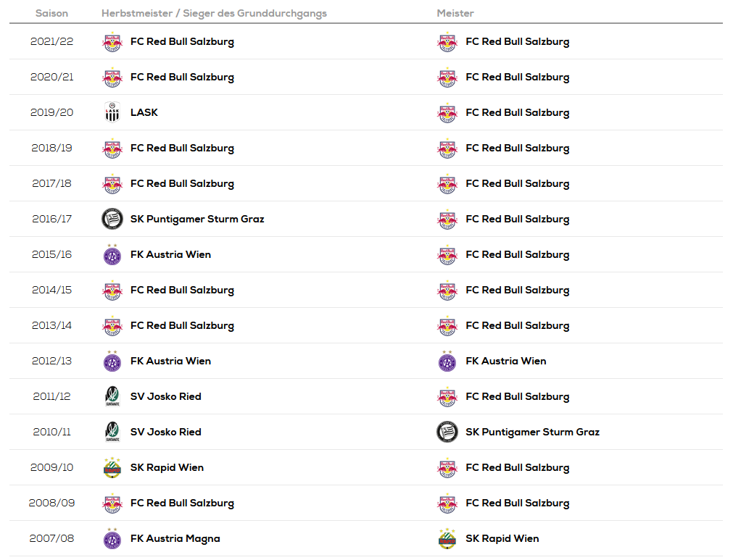Open SK Rapid Wien link in 2009/10 row
Screen dimensions: 733x560
167,468
